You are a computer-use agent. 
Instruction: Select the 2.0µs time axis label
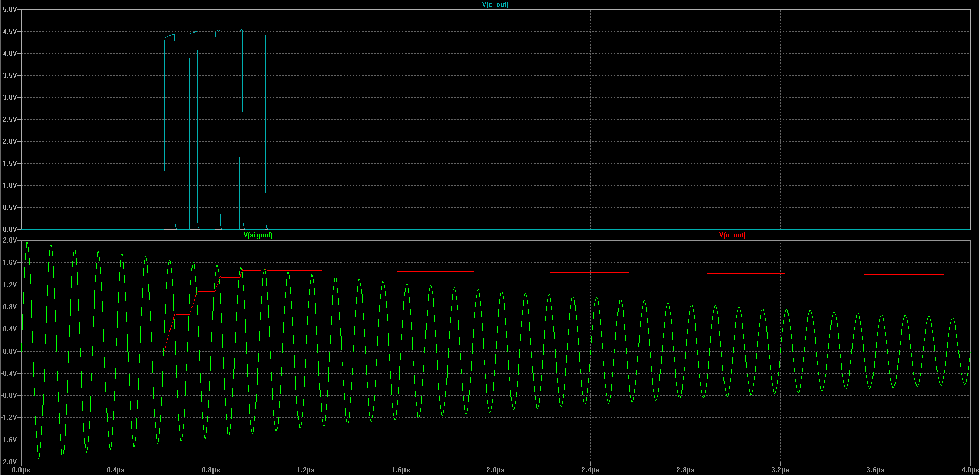pyautogui.click(x=496, y=470)
